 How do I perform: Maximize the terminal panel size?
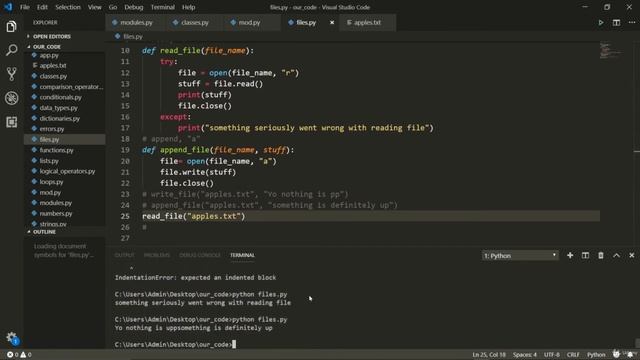tap(616, 256)
